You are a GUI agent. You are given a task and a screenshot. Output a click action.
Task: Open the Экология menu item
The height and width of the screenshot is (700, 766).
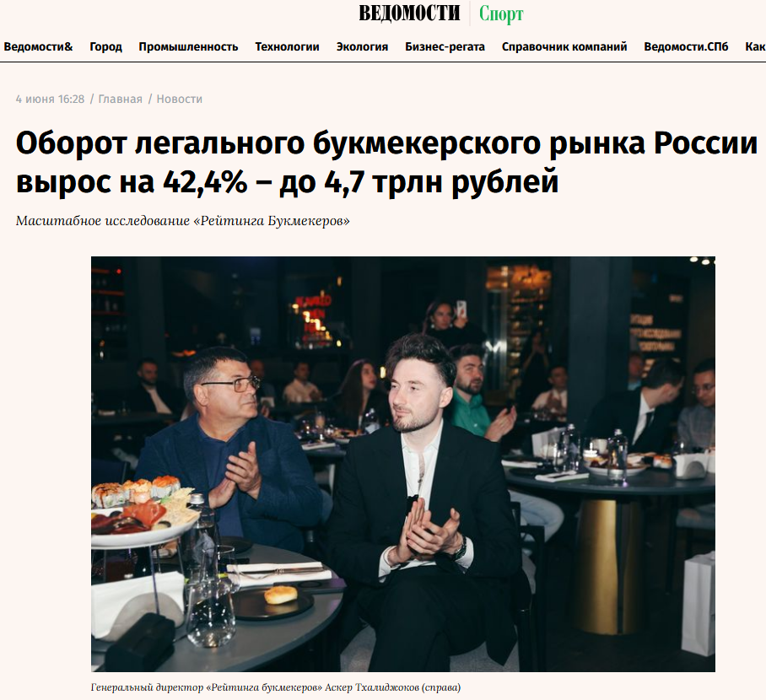coord(362,47)
